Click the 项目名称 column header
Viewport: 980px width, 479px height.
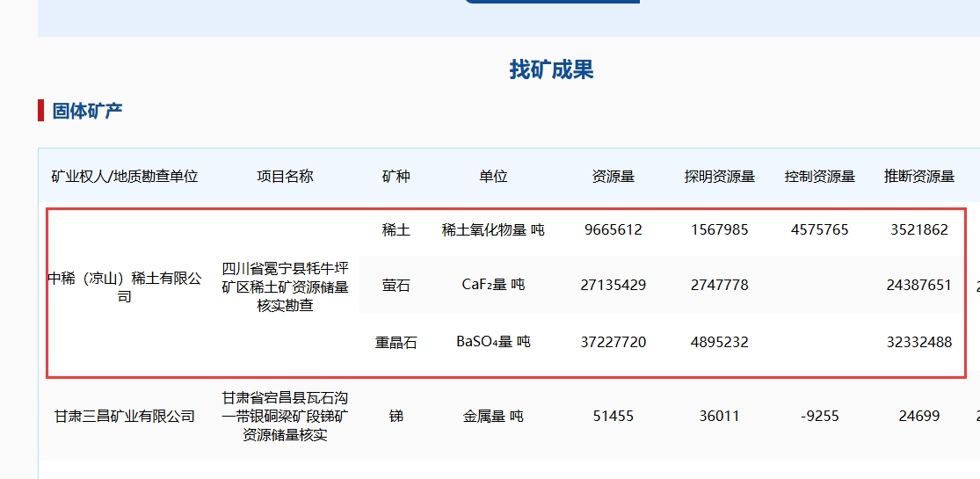pos(285,177)
